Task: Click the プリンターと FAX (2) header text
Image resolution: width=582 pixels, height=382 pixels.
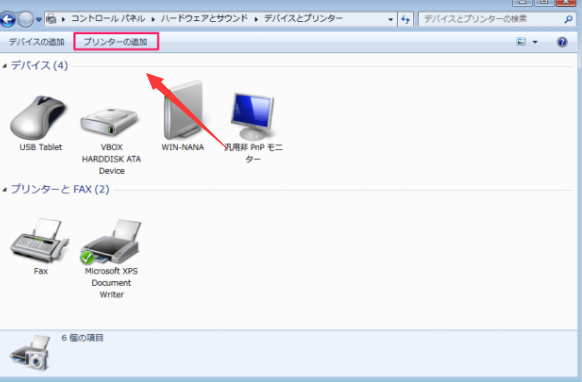Action: tap(60, 189)
